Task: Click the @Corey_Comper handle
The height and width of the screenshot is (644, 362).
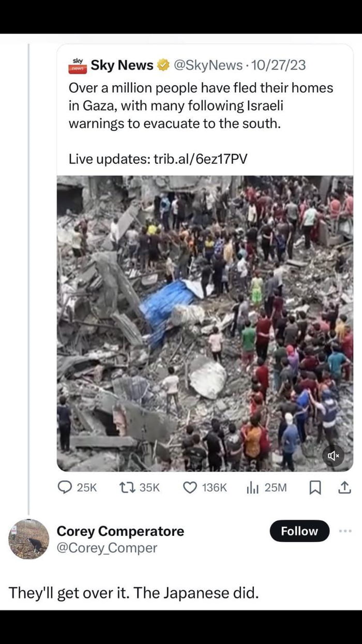Action: click(x=107, y=548)
